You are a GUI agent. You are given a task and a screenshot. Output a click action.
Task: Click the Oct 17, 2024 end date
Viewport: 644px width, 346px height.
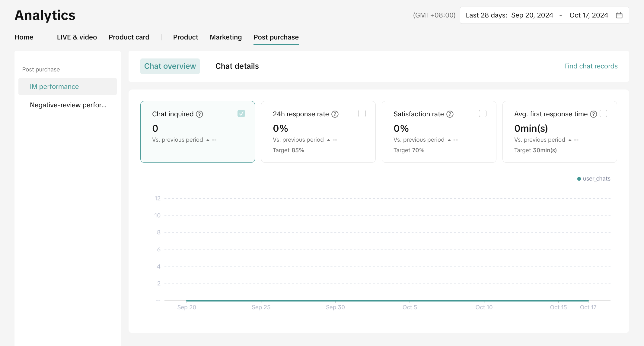pyautogui.click(x=588, y=15)
